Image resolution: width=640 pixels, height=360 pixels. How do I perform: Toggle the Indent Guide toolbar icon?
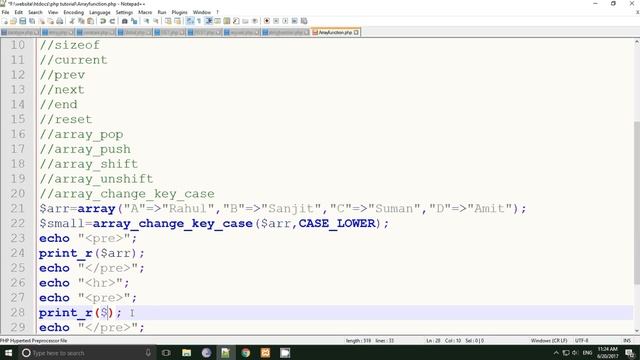coord(209,21)
